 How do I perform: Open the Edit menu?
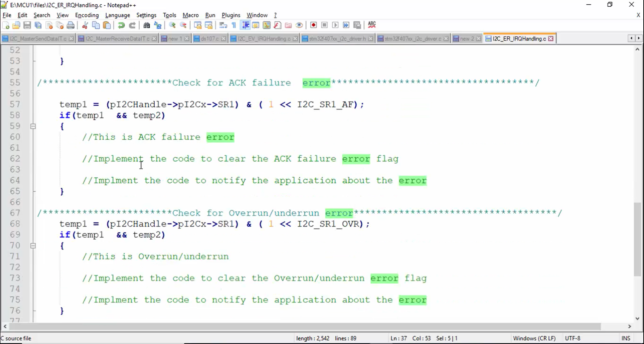click(x=22, y=15)
